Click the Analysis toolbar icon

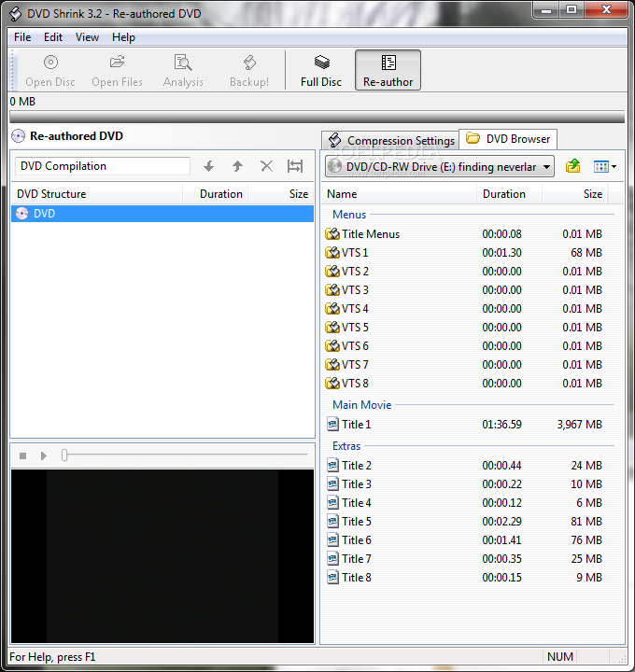coord(183,63)
